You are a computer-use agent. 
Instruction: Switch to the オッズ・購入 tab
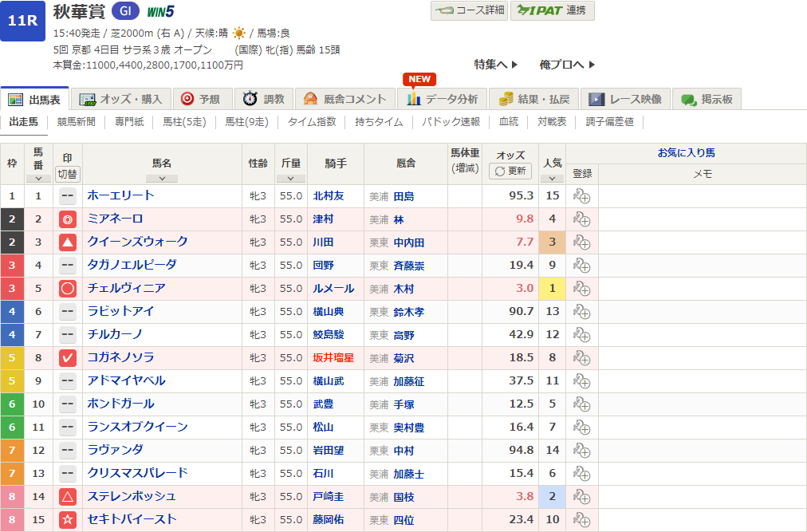pos(120,100)
